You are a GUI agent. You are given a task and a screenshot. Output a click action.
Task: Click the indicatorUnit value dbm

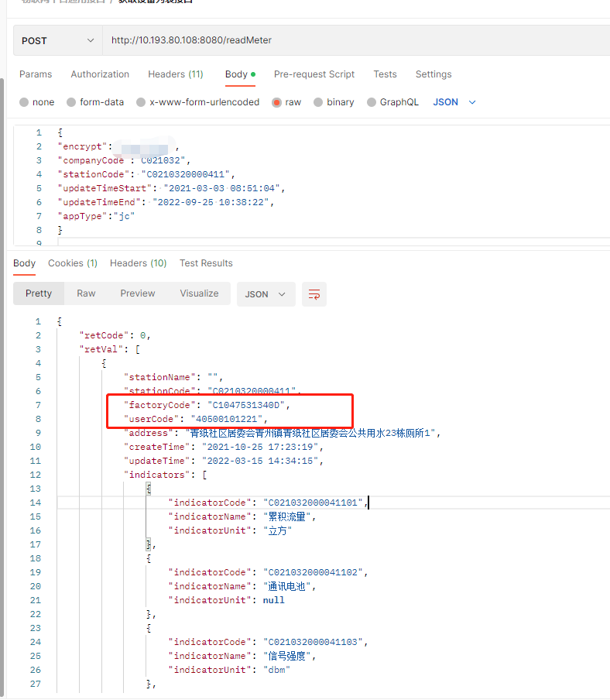point(276,670)
